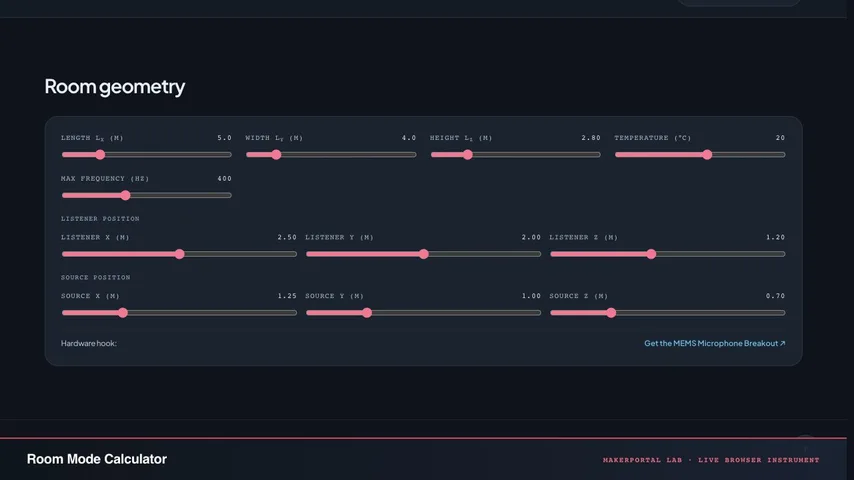Click the Source Y slider handle
The height and width of the screenshot is (480, 854).
click(x=367, y=313)
